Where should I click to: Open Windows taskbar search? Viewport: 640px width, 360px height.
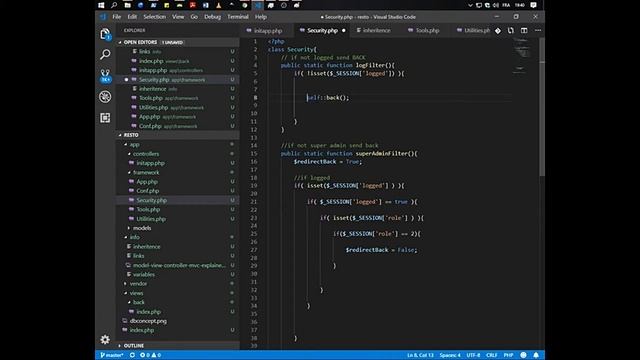[x=114, y=5]
